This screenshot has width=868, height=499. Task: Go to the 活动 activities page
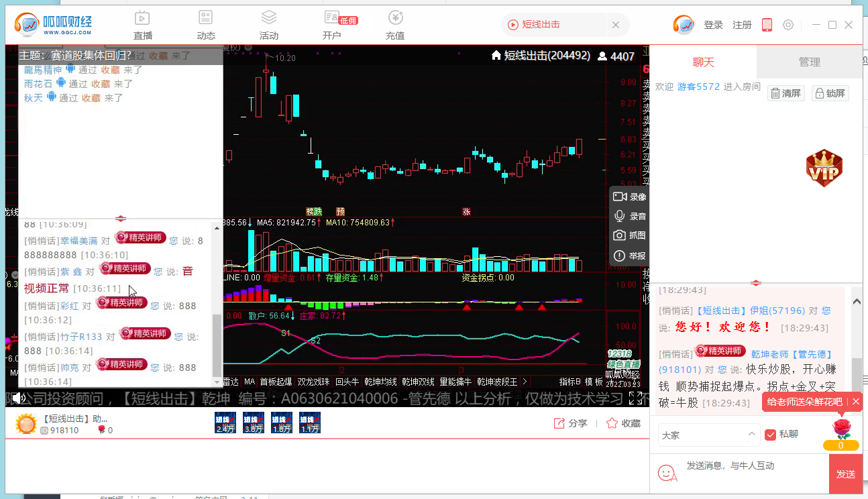click(x=268, y=25)
